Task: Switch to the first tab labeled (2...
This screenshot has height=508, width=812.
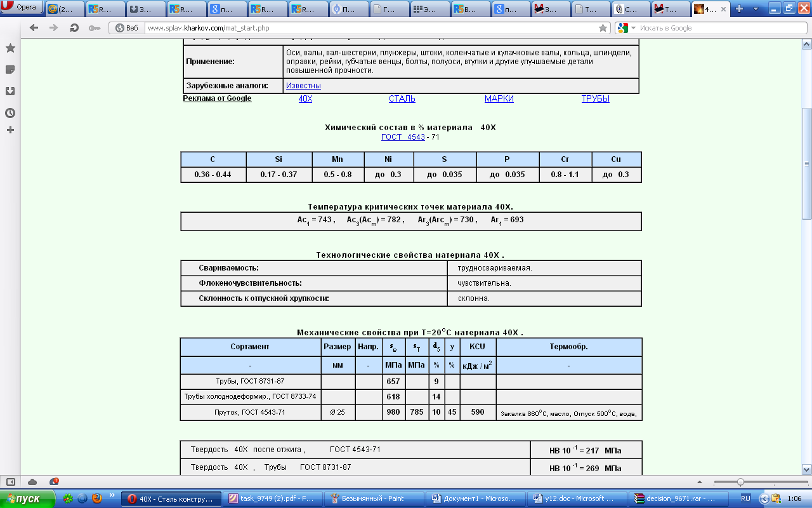Action: (64, 9)
